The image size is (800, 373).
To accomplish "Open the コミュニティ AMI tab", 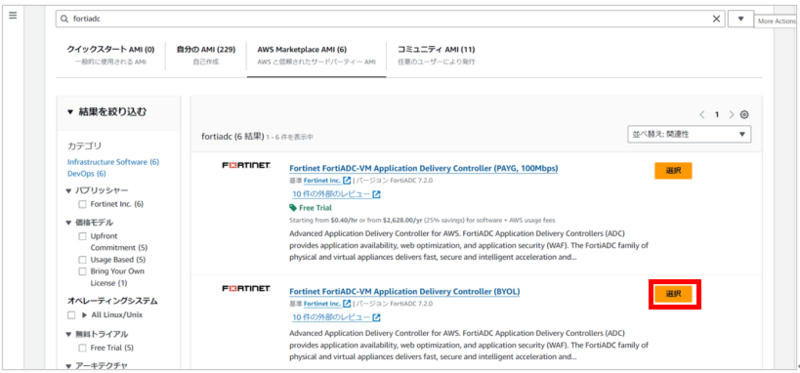I will 436,55.
